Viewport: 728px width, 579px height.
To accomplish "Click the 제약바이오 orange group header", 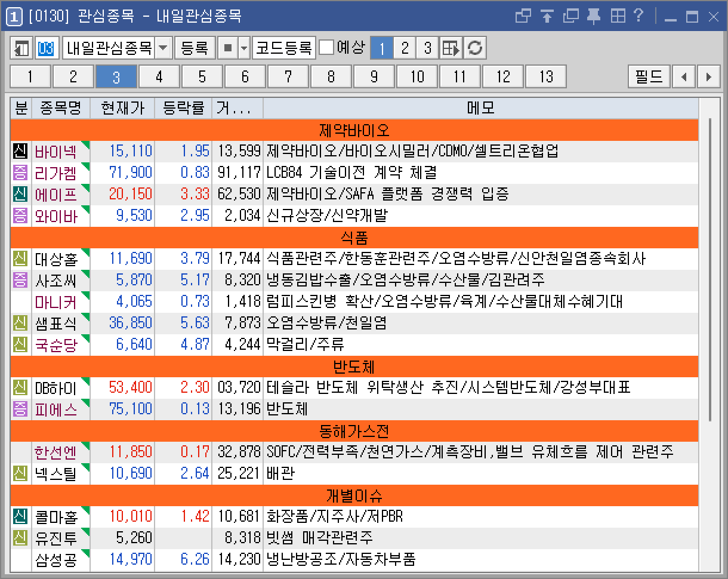I will 354,130.
